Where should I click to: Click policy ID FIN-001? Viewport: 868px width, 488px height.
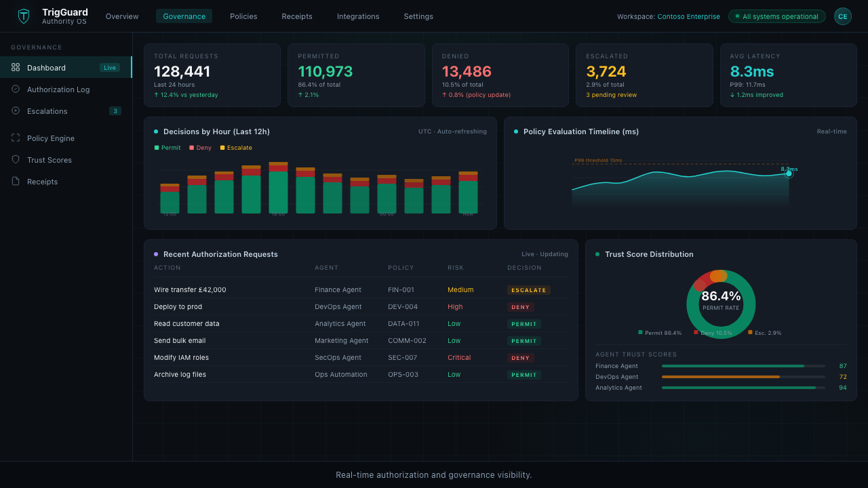pyautogui.click(x=401, y=290)
